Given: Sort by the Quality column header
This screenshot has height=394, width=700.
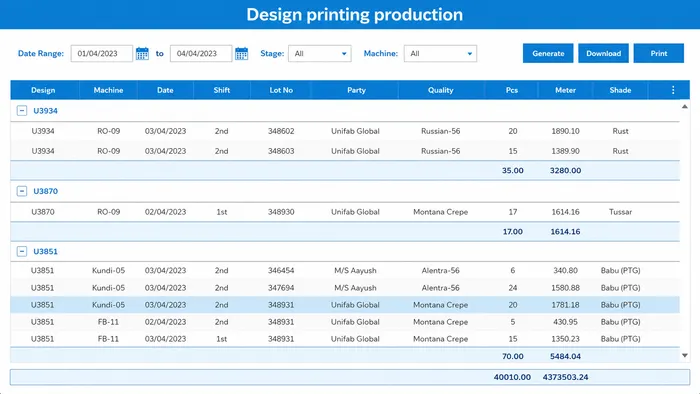Looking at the screenshot, I should point(441,90).
